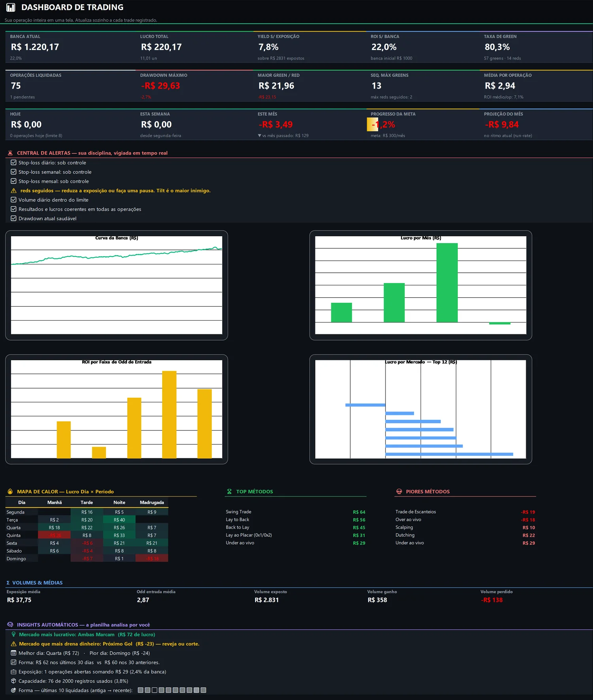Click Lay to Back in Top Métodos
This screenshot has height=700, width=593.
(x=238, y=519)
